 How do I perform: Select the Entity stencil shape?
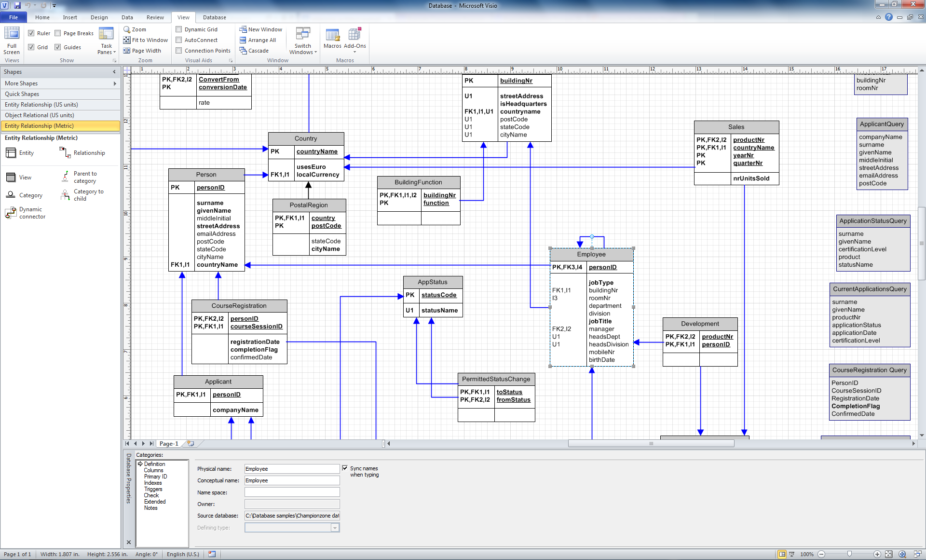click(x=20, y=153)
